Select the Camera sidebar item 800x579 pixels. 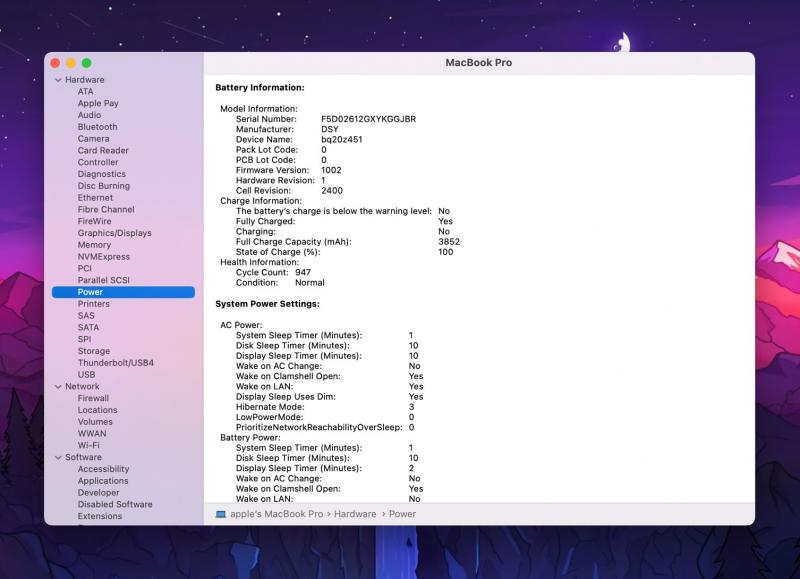click(x=93, y=138)
